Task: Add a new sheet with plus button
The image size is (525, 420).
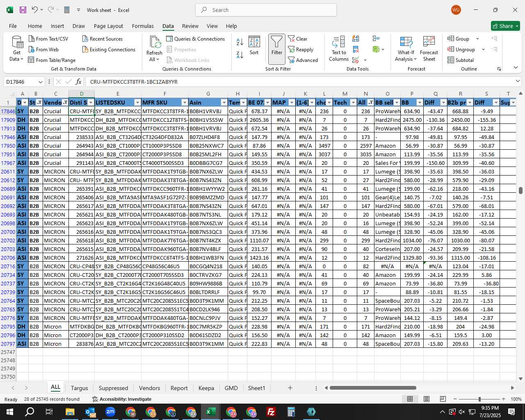Action: tap(290, 388)
